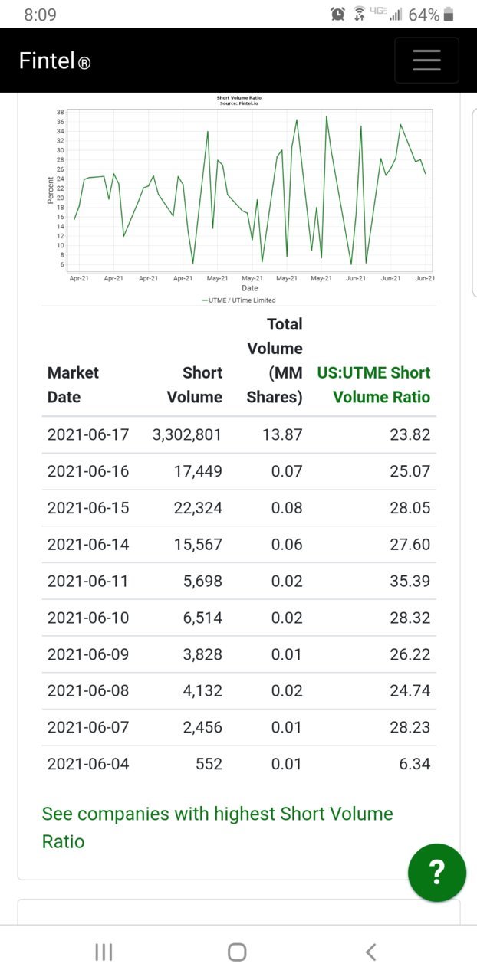Tap the green help question mark button
Viewport: 477px width, 980px height.
(436, 872)
